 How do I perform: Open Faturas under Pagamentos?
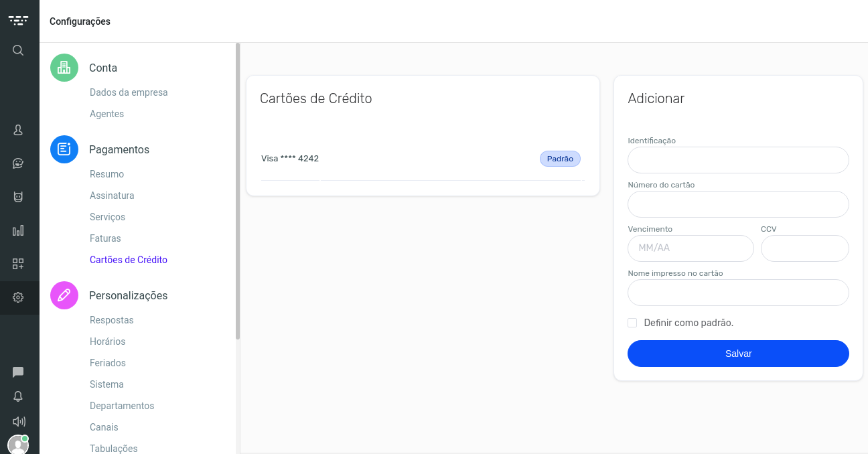[x=105, y=238]
